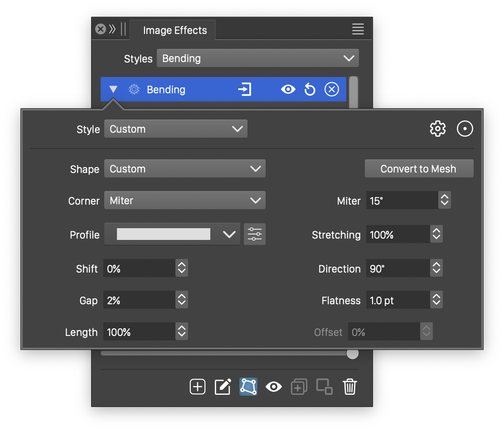Image resolution: width=504 pixels, height=431 pixels.
Task: Toggle the eye icon in the bottom toolbar
Action: click(274, 387)
